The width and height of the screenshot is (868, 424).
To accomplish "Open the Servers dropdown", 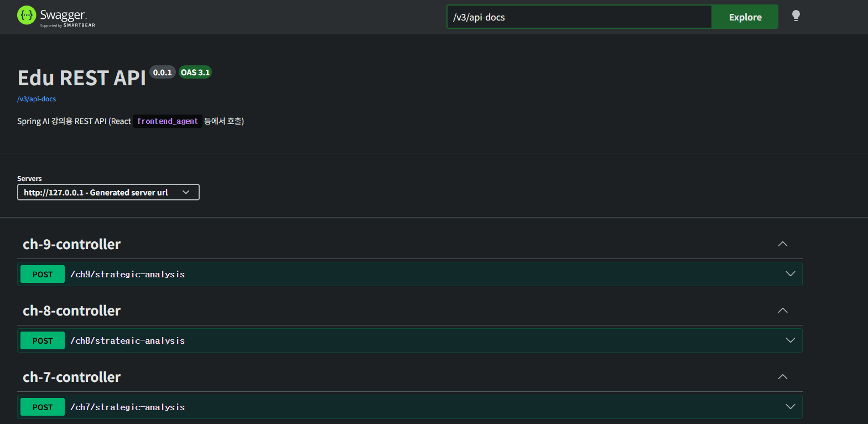I will pos(108,192).
